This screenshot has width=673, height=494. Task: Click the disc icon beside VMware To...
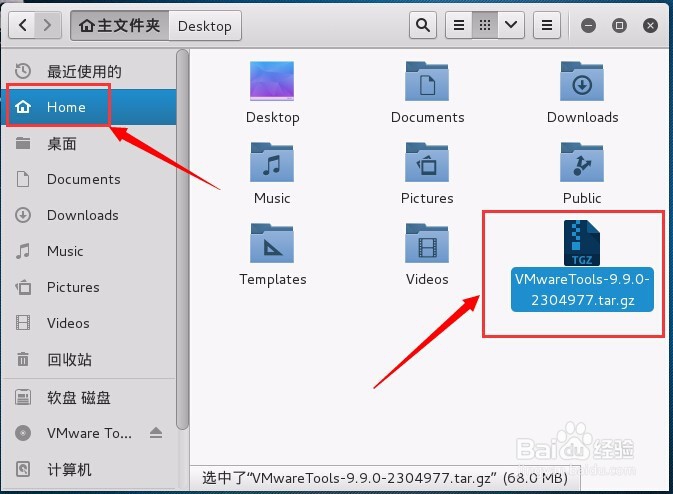tap(23, 433)
